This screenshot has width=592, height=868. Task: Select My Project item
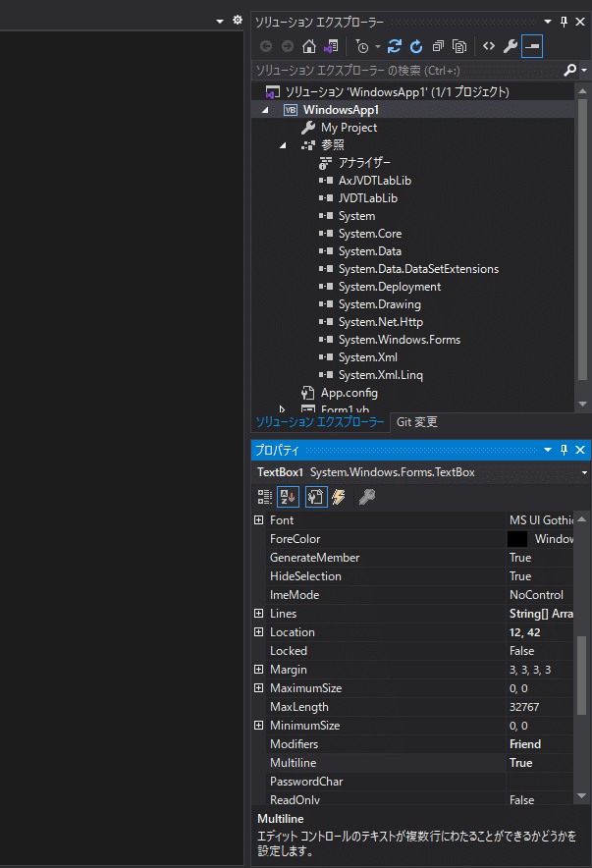(349, 128)
